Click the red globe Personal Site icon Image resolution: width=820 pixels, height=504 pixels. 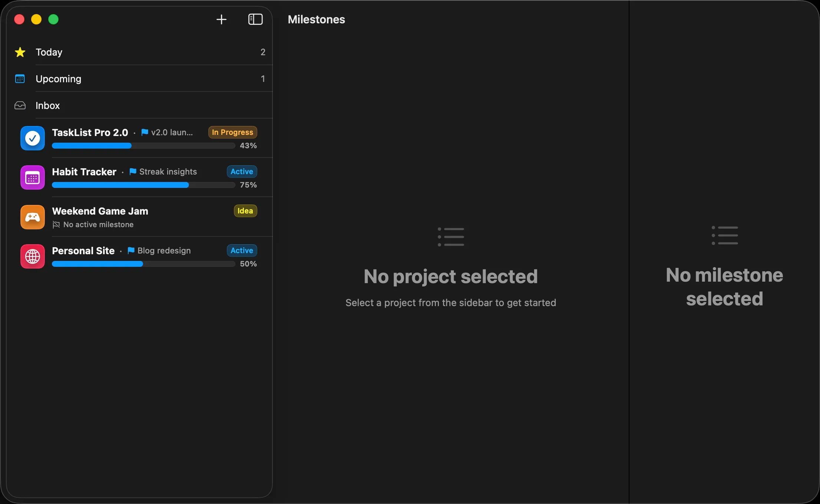point(33,256)
